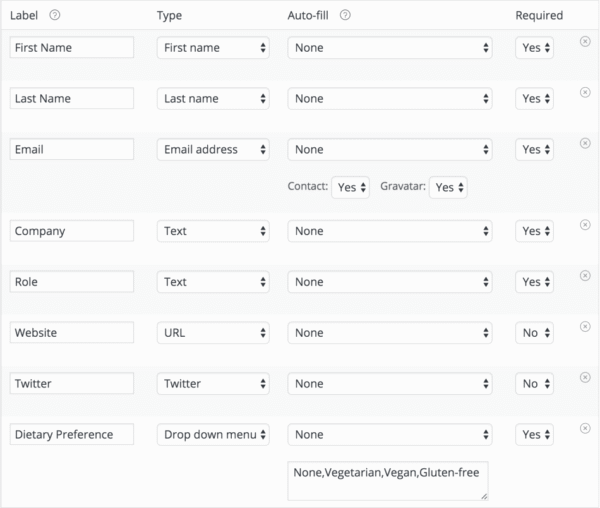600x508 pixels.
Task: Open the Auto-fill help icon
Action: pos(345,15)
